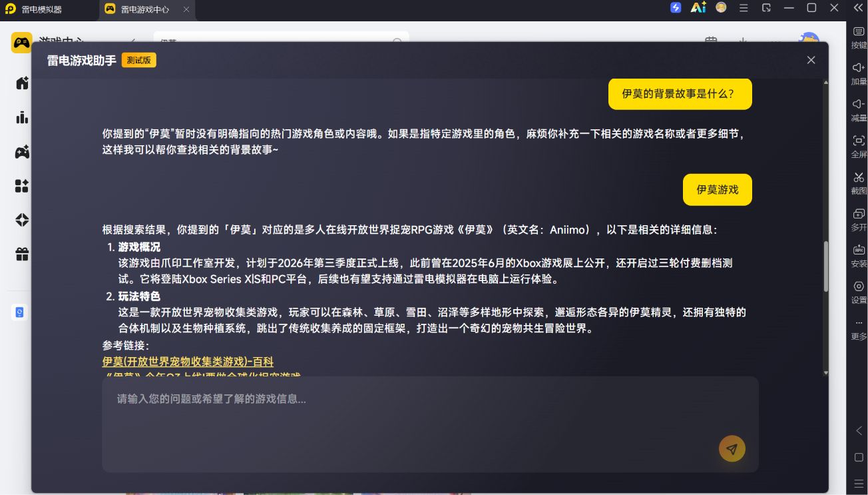868x495 pixels.
Task: Switch to the 雷电游戏中心 tab
Action: [144, 9]
